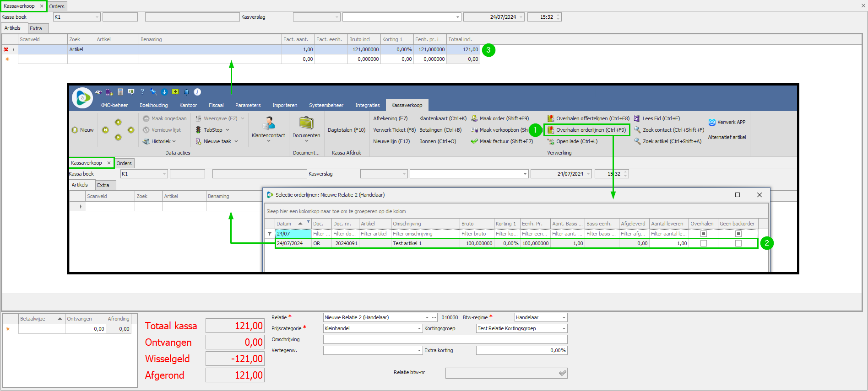Click the notification bell icon
This screenshot has height=391, width=868.
(x=186, y=92)
